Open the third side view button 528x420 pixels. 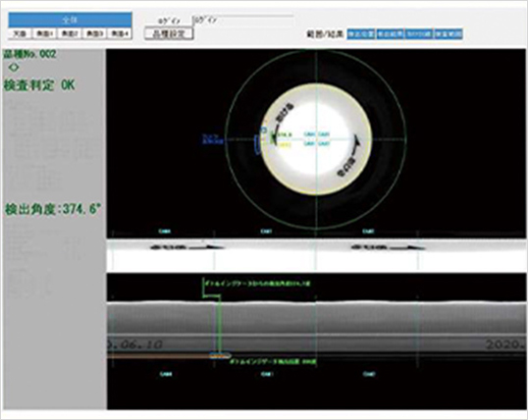pyautogui.click(x=95, y=33)
